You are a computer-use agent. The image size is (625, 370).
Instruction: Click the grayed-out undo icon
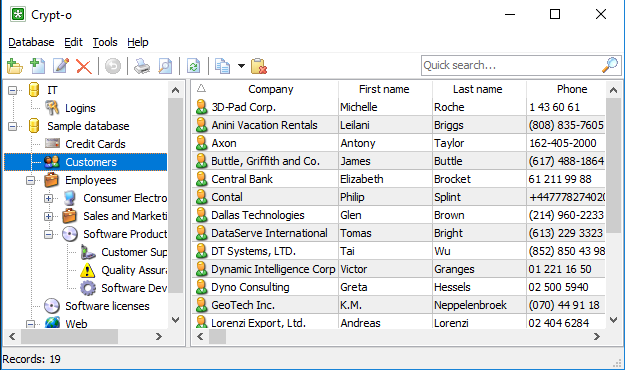coord(113,66)
